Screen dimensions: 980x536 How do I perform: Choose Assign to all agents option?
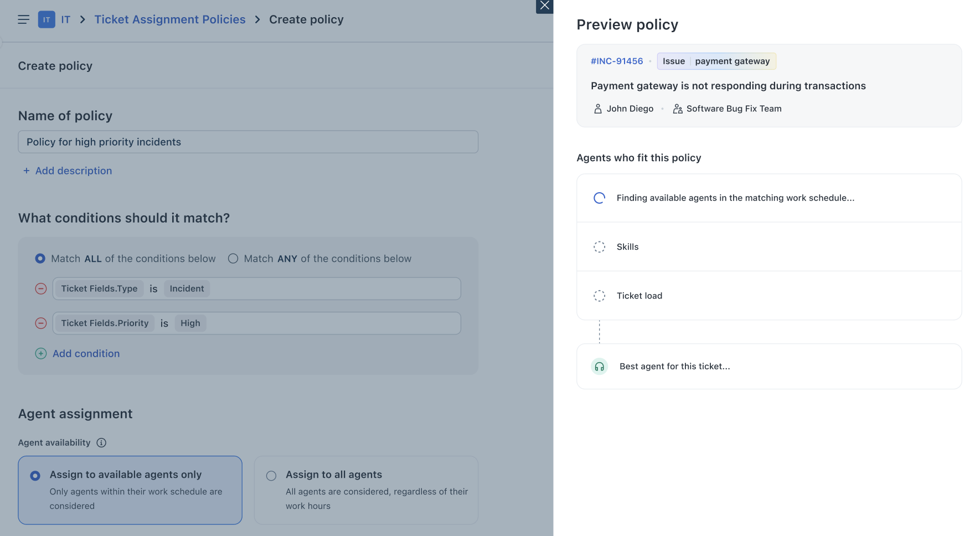click(x=271, y=476)
